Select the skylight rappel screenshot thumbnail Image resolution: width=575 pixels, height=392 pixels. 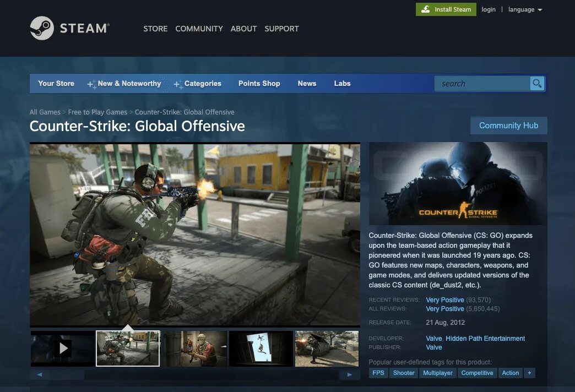pos(261,349)
